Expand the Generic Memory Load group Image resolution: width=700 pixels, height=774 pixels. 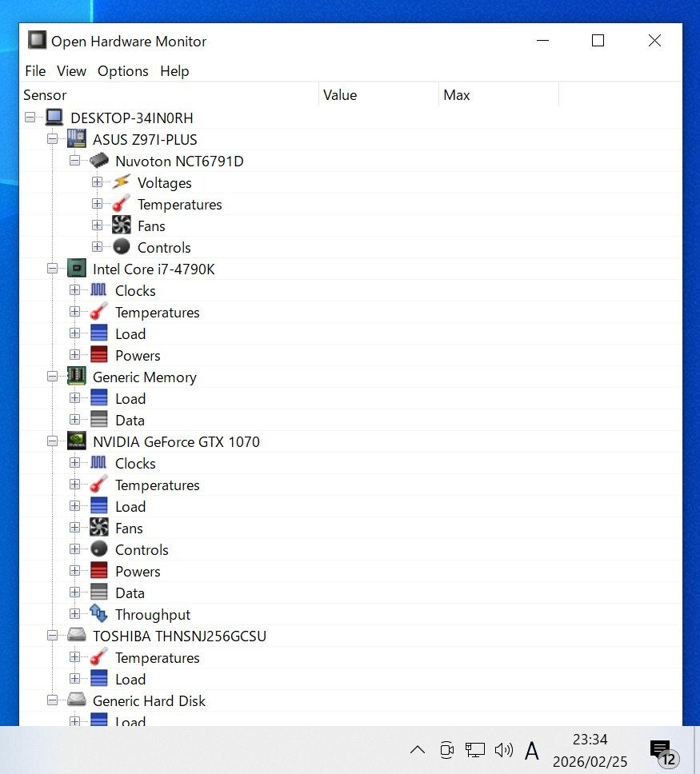(74, 398)
